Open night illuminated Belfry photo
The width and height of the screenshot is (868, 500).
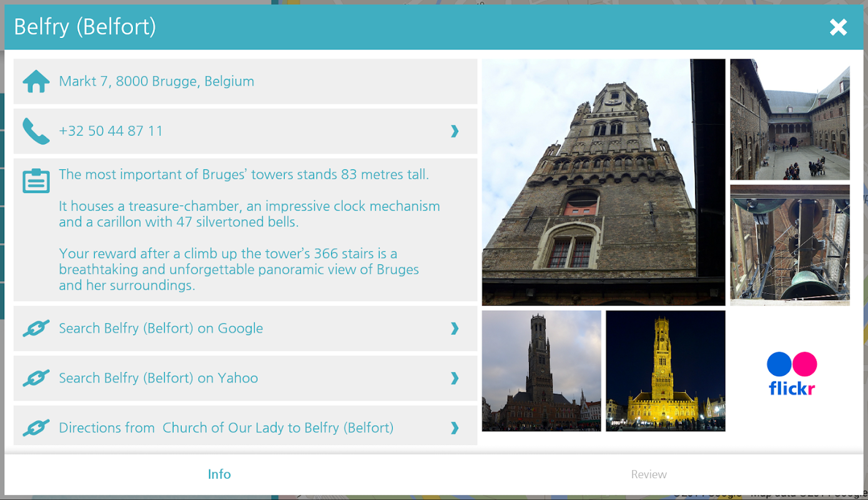click(666, 371)
